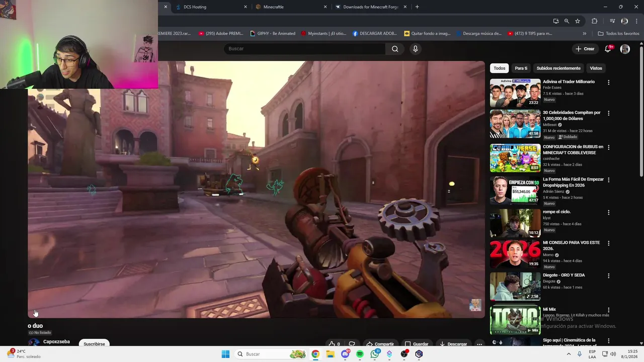Click the YouTube search magnifier button
The height and width of the screenshot is (362, 644).
coord(395,49)
